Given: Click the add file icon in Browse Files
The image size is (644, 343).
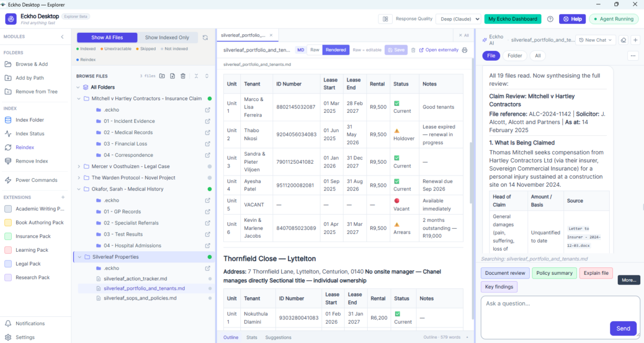Looking at the screenshot, I should [x=172, y=76].
